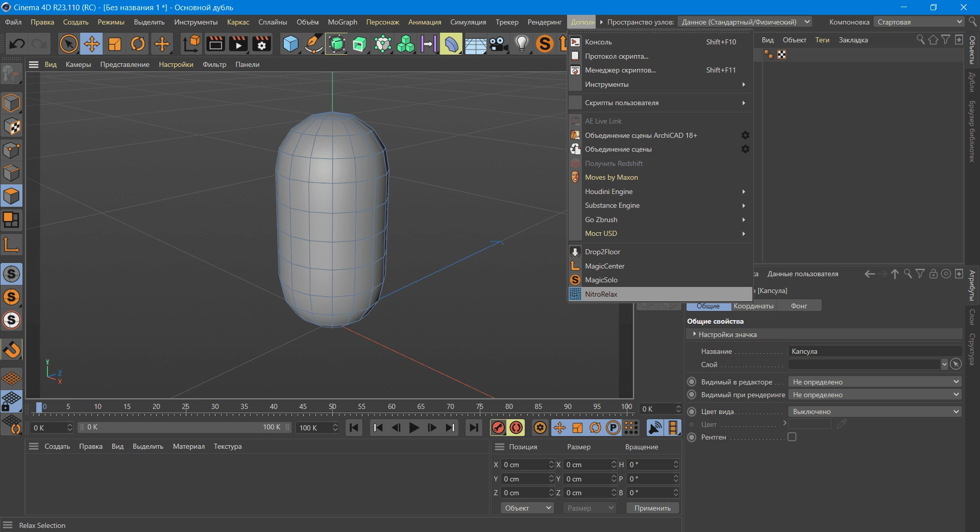The image size is (980, 532).
Task: Open the Слой dropdown arrow
Action: [944, 365]
